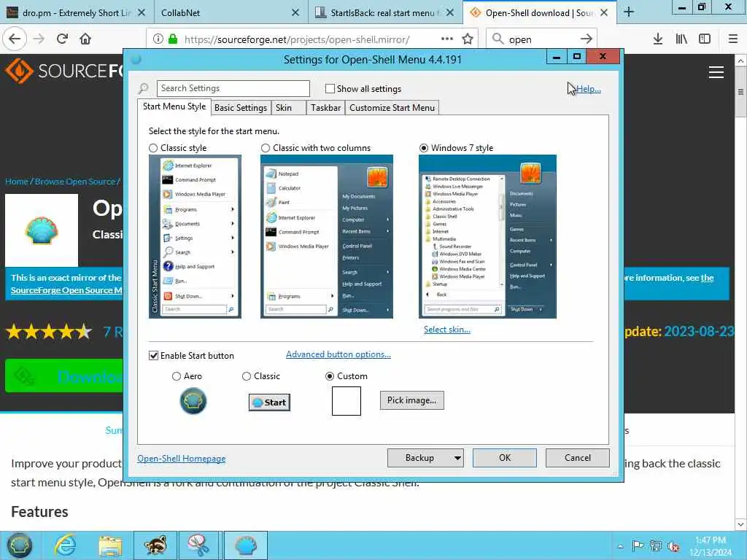Choose the Custom start button radio
Screen dimensions: 747x560
(329, 376)
